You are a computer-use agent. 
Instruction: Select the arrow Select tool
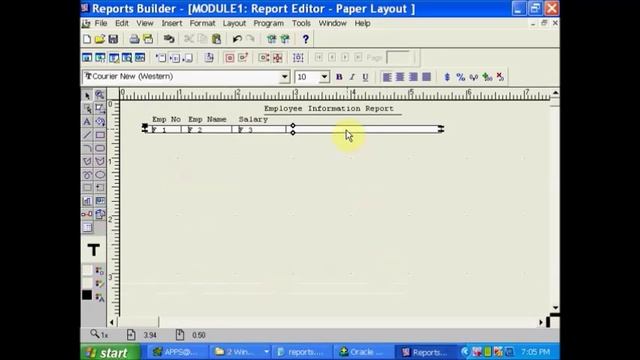87,96
